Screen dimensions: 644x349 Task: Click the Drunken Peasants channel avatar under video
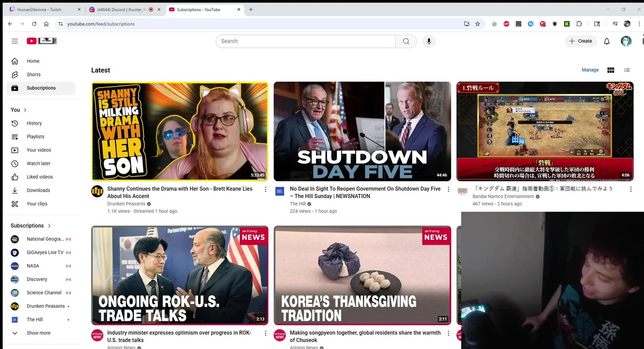pos(97,191)
